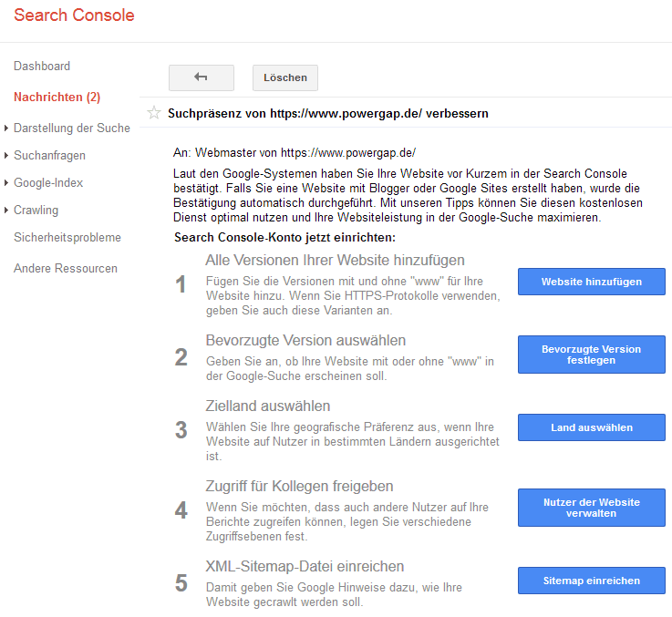672x617 pixels.
Task: Click heading Alle Versionen Ihrer Website hinzufügen
Action: pyautogui.click(x=336, y=260)
